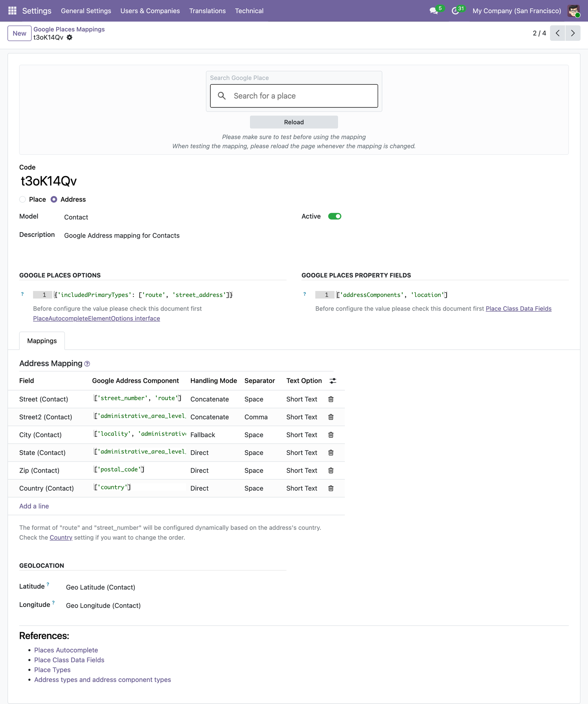Open the gear actions menu next to t3oK14Qv
Viewport: 588px width, 704px height.
tap(70, 37)
